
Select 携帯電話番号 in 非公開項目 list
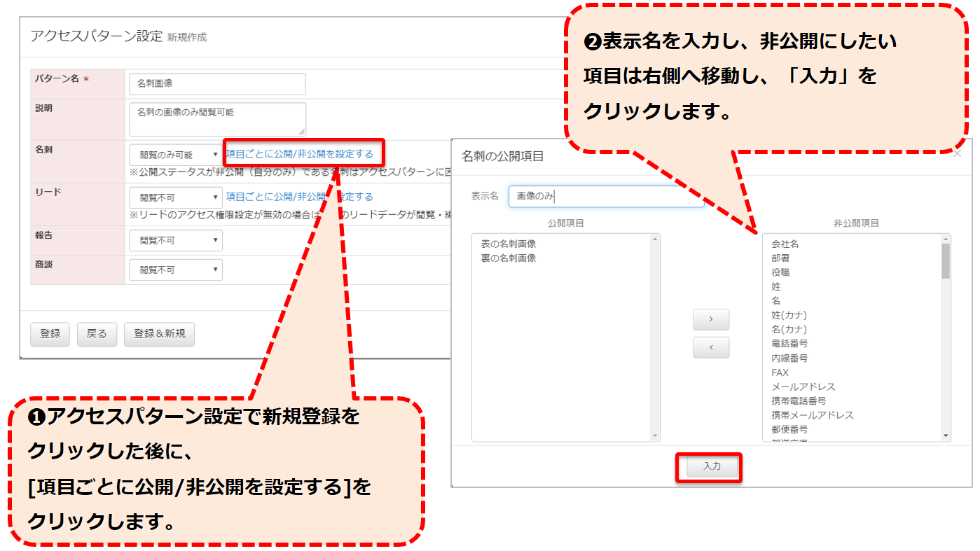[x=799, y=400]
